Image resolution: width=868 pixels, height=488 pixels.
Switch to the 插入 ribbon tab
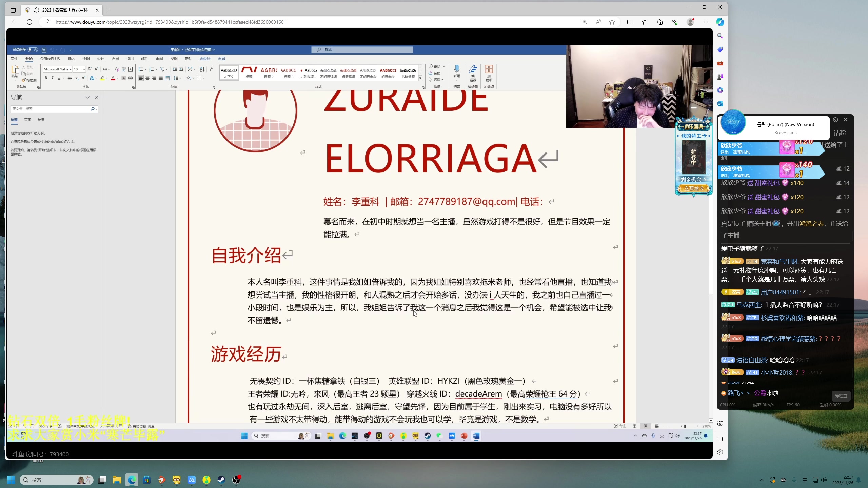[x=71, y=59]
